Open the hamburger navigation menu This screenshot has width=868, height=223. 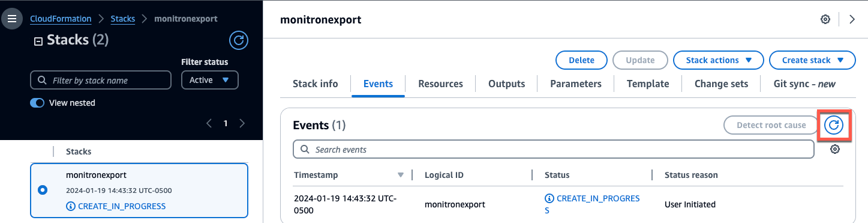(x=11, y=19)
